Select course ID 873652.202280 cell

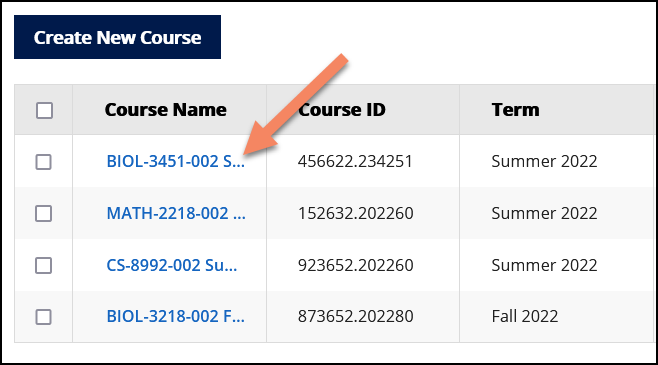pos(356,316)
